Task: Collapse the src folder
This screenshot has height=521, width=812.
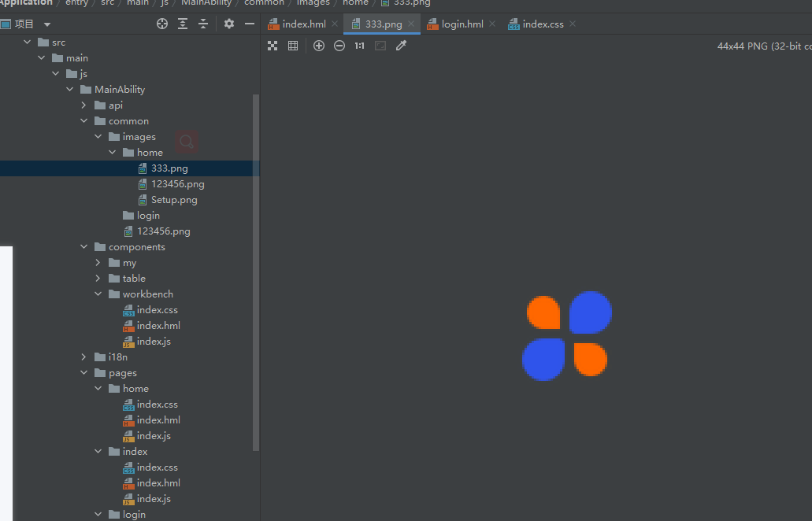Action: pos(28,42)
